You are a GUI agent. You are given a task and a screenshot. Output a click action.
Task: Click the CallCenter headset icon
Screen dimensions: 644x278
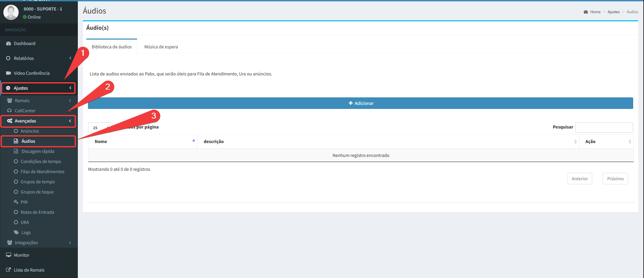pos(9,111)
